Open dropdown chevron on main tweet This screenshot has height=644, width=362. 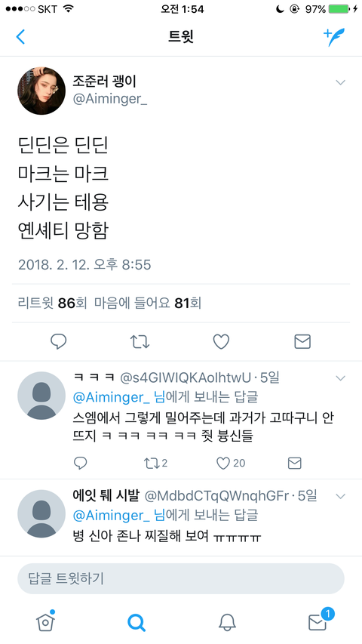(x=340, y=82)
